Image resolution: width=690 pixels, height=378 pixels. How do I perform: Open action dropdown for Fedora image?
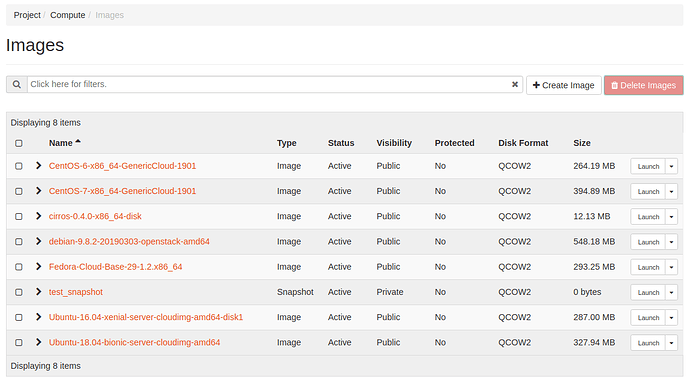[x=672, y=267]
